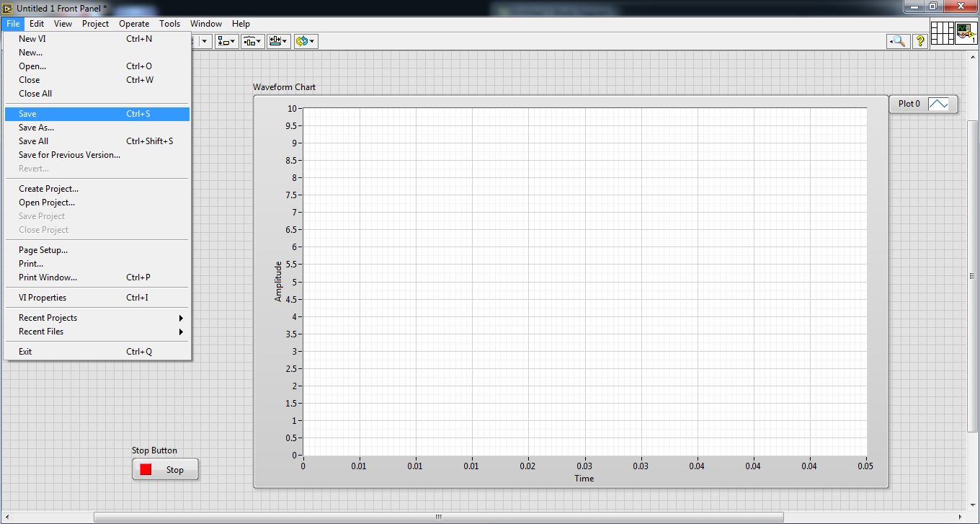980x524 pixels.
Task: Click the Plot 0 line sample
Action: 938,104
